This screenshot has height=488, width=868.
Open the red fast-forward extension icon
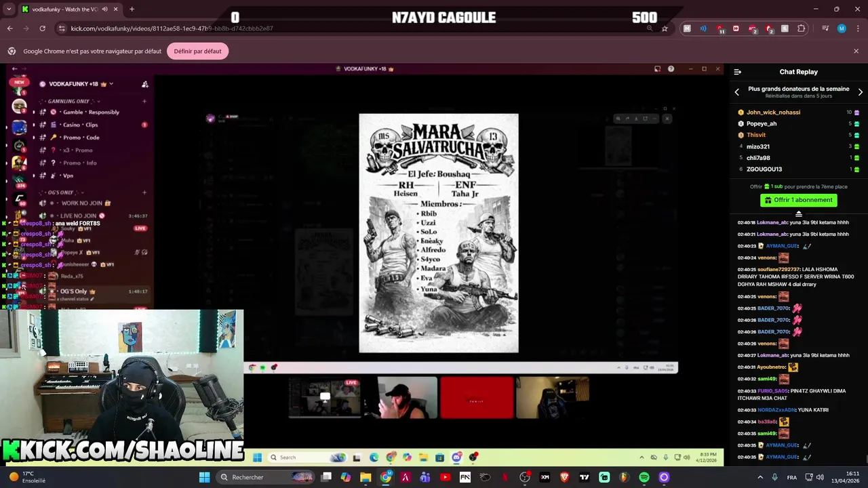point(736,28)
